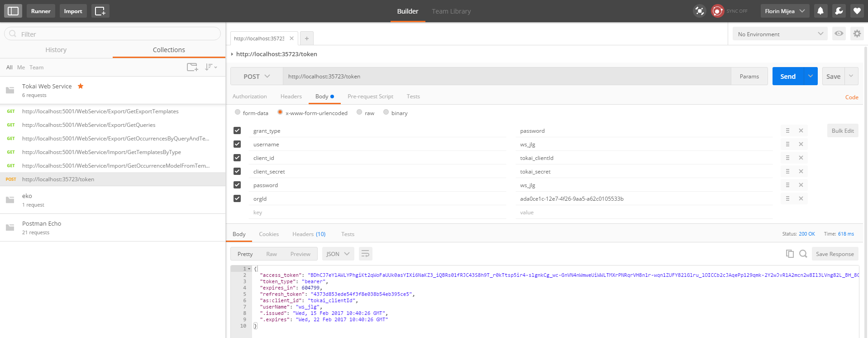
Task: Delete the grant_type row
Action: tap(801, 130)
